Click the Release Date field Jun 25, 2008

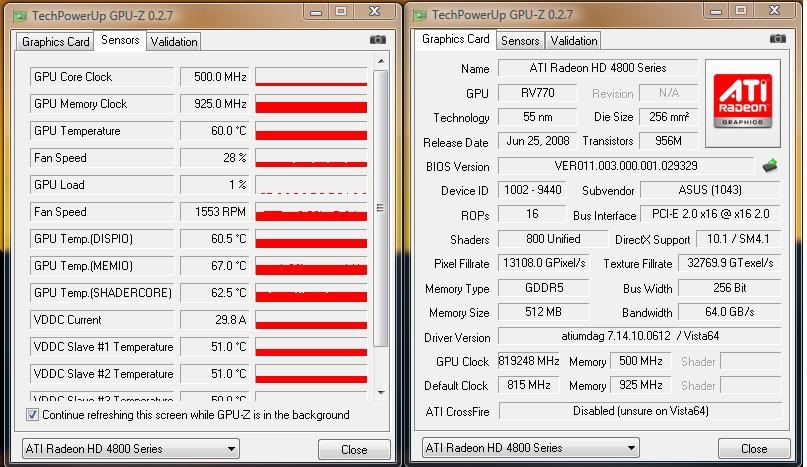coord(537,141)
